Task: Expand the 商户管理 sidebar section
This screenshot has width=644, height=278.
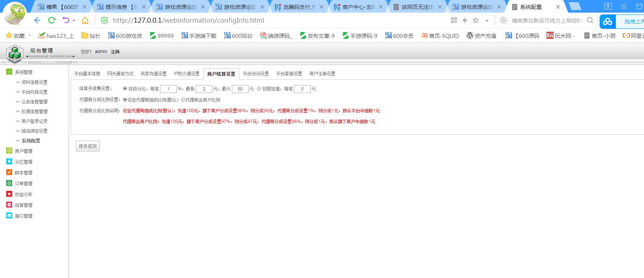Action: coord(23,151)
